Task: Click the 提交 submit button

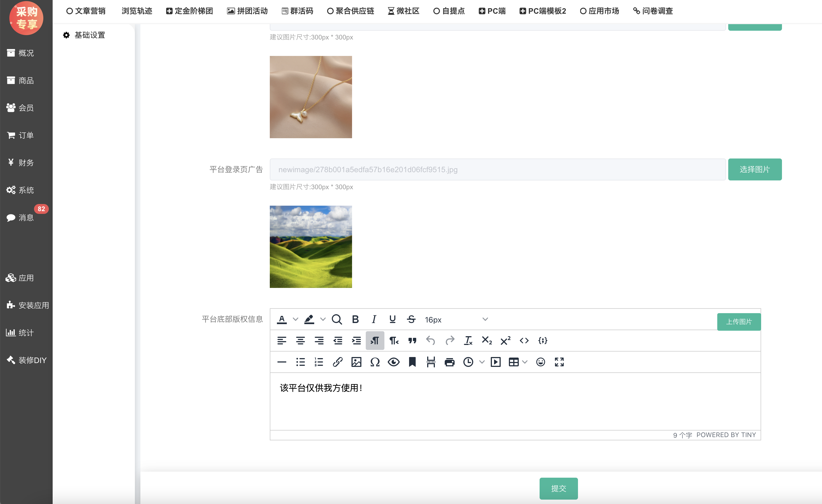Action: pyautogui.click(x=559, y=488)
